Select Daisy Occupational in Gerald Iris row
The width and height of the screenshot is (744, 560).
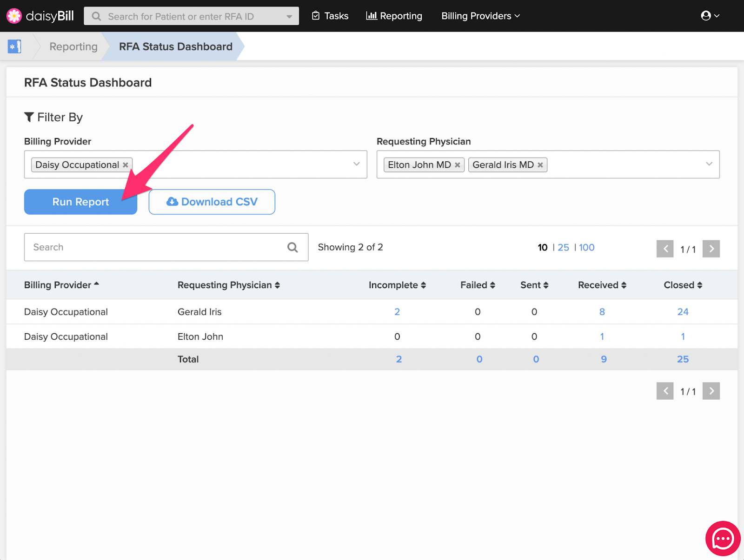[66, 312]
